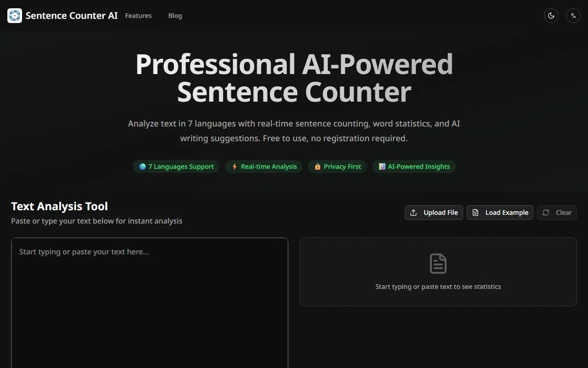Click the lightning bolt Real-time Analysis icon
Viewport: 588px width, 368px height.
234,167
